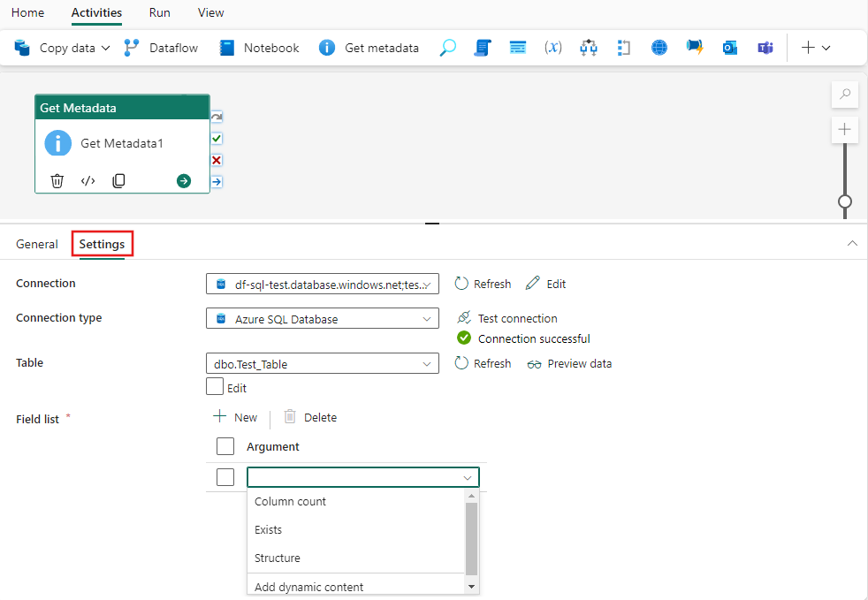Check the Argument header checkbox
Screen dimensions: 868x600
225,446
